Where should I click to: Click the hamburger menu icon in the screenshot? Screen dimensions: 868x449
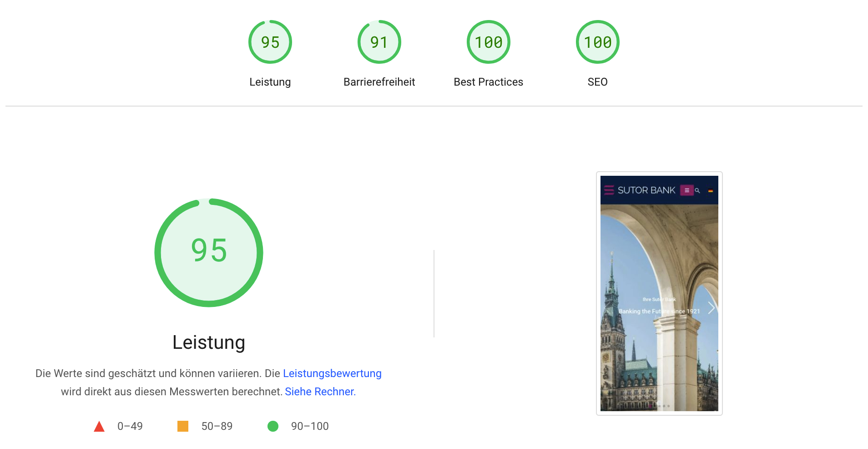point(686,190)
